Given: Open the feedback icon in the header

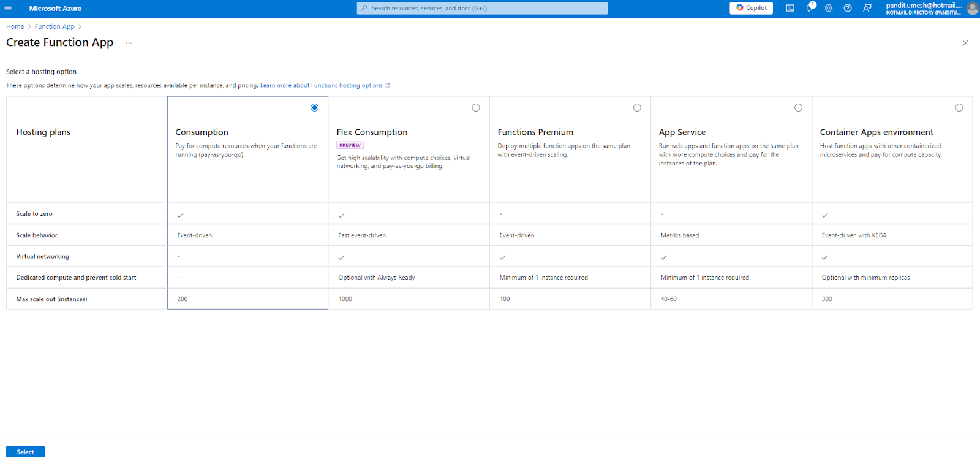Looking at the screenshot, I should [x=867, y=8].
